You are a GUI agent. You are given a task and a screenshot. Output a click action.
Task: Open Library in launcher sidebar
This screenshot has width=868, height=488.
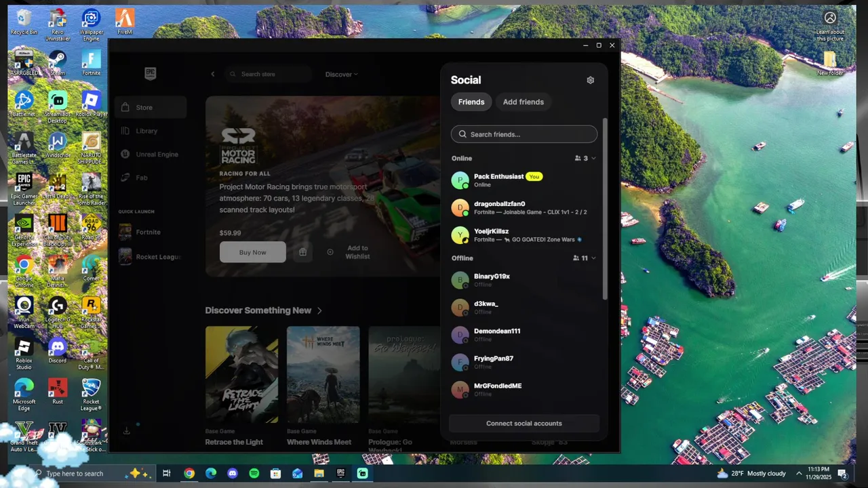[x=150, y=131]
